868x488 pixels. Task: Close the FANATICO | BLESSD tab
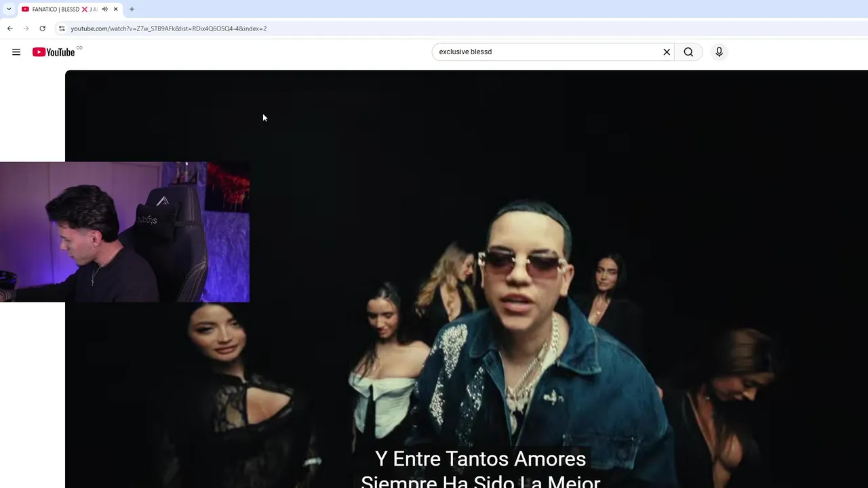[x=115, y=9]
